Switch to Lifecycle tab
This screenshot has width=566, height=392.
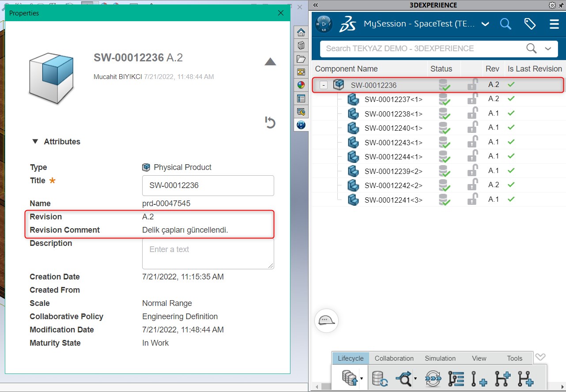point(351,358)
